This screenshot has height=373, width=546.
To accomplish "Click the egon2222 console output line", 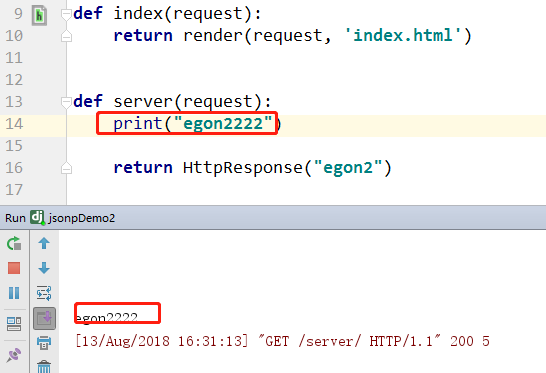I will click(106, 318).
